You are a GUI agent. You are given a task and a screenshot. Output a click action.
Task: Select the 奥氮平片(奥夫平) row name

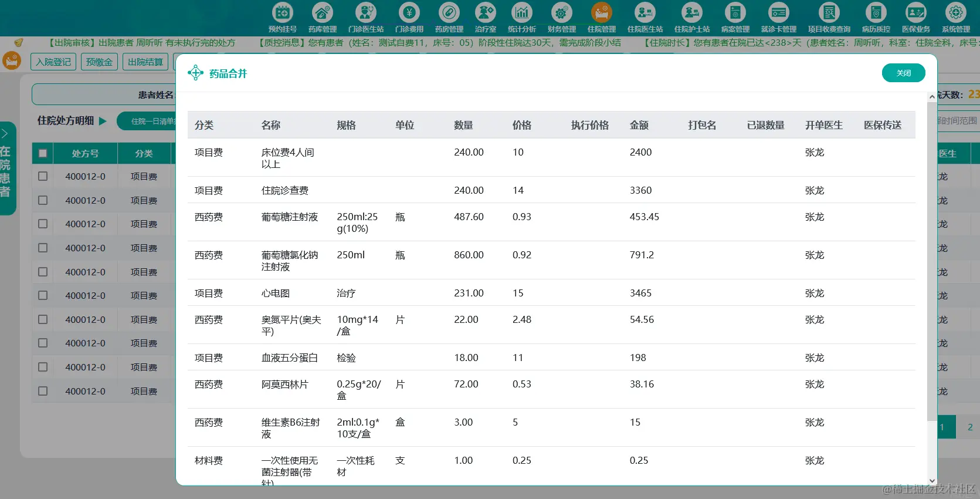pyautogui.click(x=291, y=325)
